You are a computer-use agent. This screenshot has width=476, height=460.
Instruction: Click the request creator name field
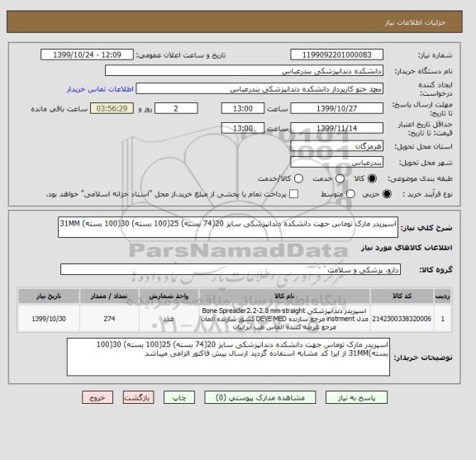point(259,89)
